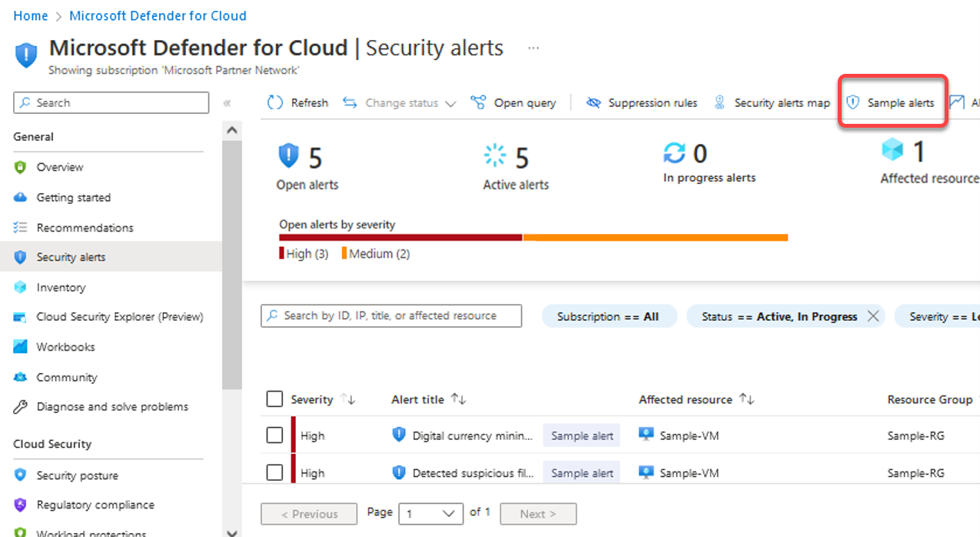The height and width of the screenshot is (537, 980).
Task: Click the Previous page button
Action: [x=309, y=514]
